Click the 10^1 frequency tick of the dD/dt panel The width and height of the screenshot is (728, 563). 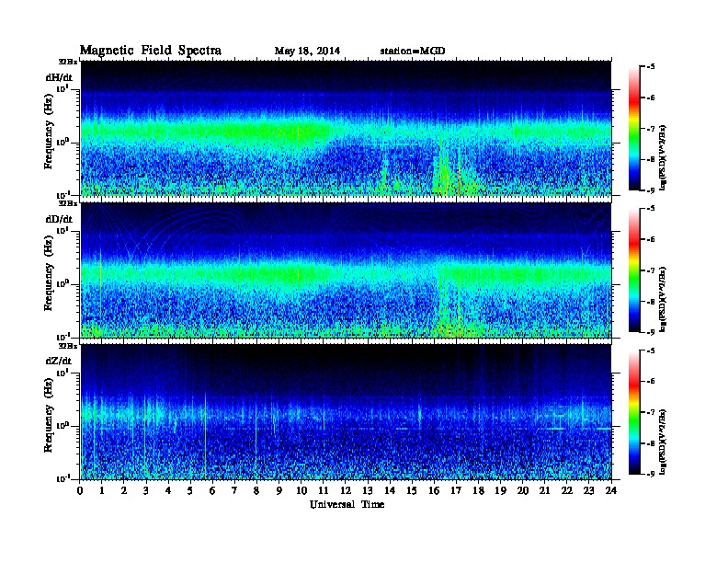[63, 231]
